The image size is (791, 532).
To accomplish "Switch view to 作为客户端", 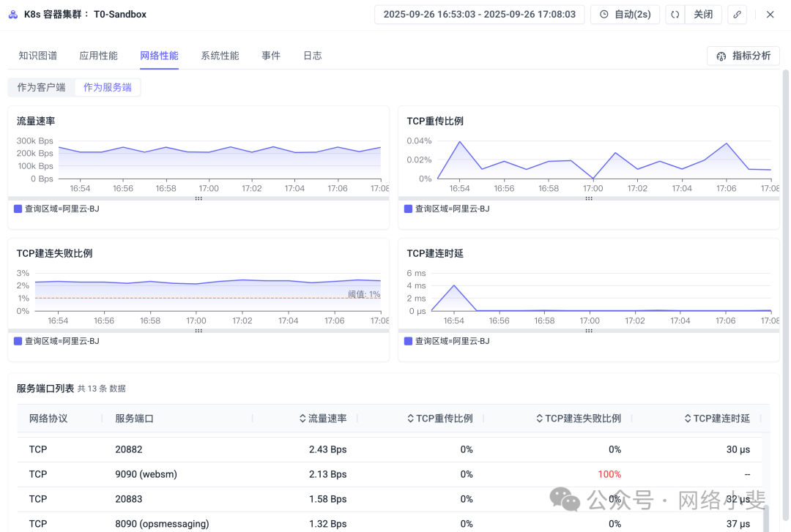I will pos(41,88).
